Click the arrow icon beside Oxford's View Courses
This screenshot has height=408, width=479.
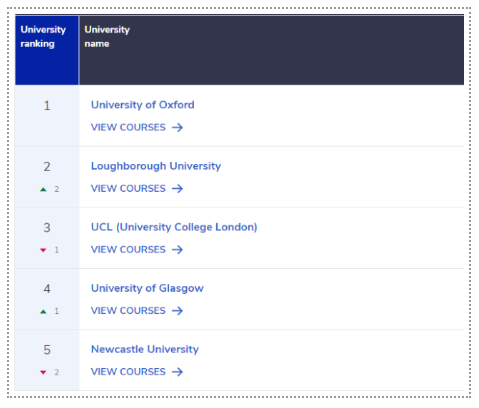tap(177, 127)
